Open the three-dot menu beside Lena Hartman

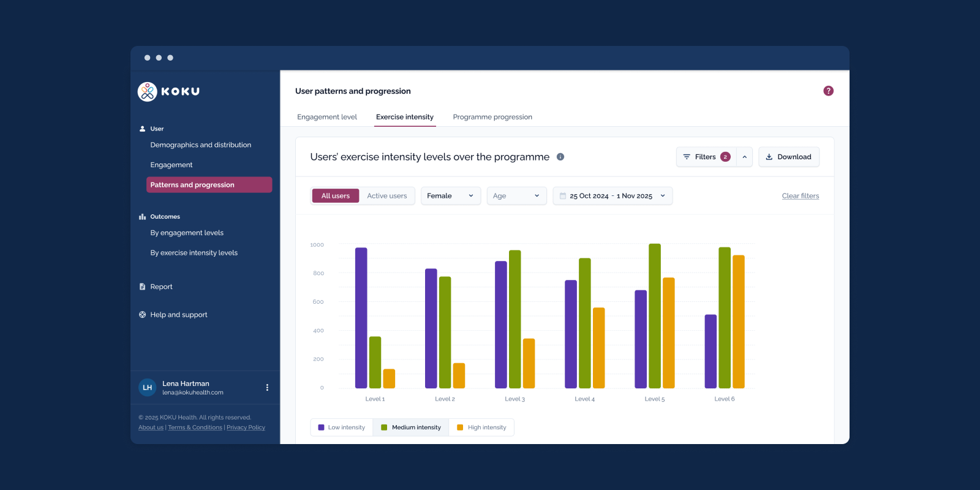267,388
